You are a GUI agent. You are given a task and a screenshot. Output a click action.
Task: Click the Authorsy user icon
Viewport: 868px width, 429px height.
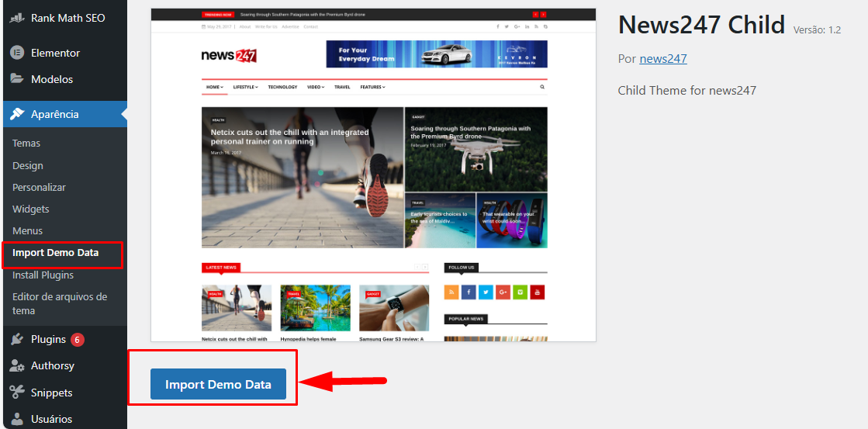17,365
